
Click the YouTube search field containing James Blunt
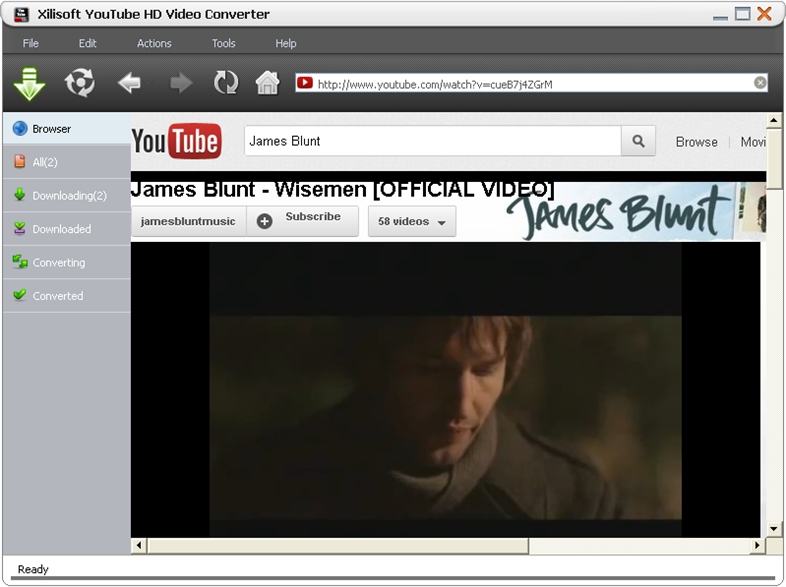point(433,141)
